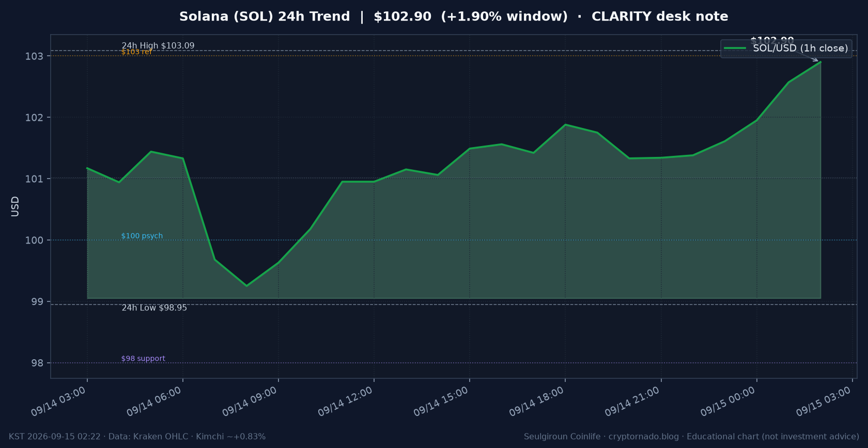Viewport: 868px width, 448px height.
Task: Click the "09/14 15:00" x-axis label
Action: coord(441,402)
